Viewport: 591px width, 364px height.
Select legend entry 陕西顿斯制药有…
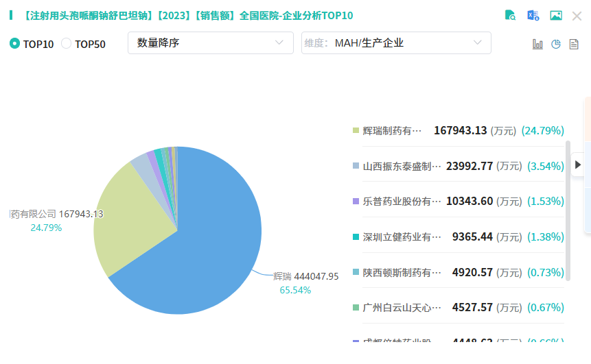click(402, 272)
